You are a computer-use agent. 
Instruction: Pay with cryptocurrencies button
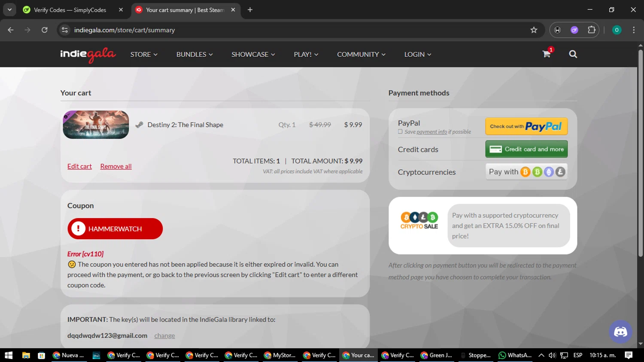point(526,172)
